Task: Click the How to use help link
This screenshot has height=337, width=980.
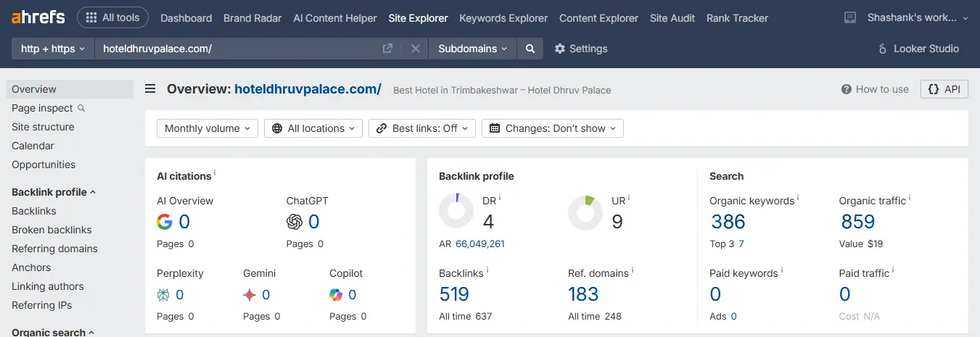Action: click(875, 89)
